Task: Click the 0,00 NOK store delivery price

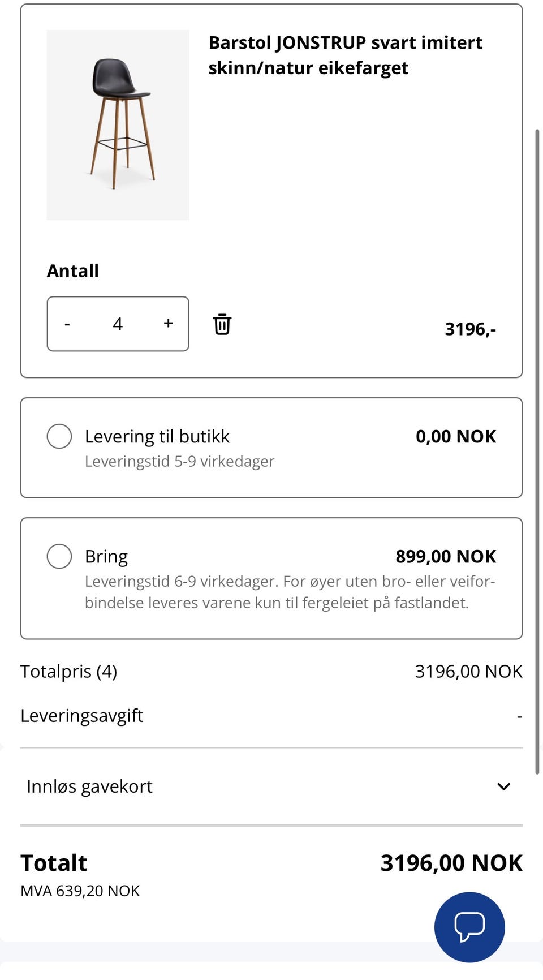Action: pyautogui.click(x=456, y=436)
